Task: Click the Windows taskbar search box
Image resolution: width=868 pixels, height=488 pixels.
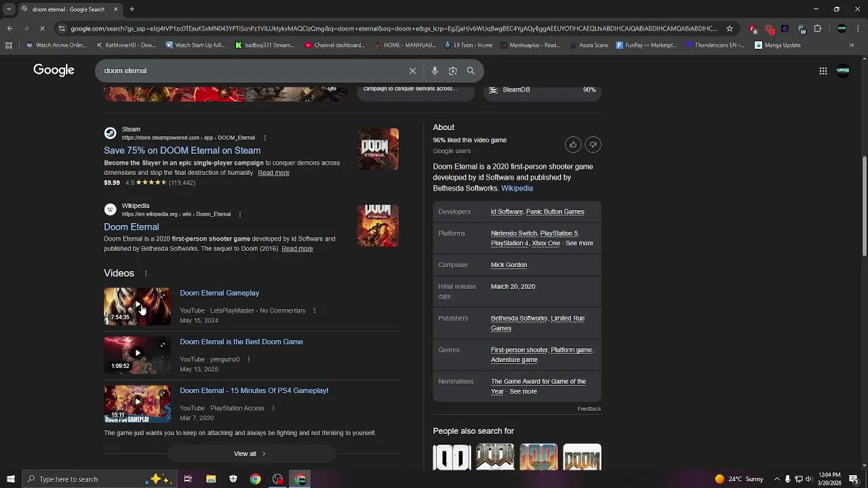Action: pos(99,479)
